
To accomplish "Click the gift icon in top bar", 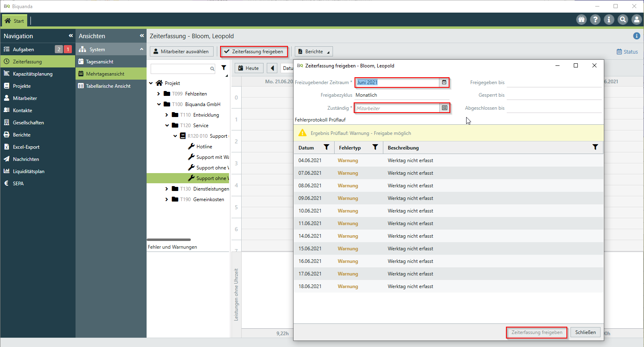I will tap(581, 20).
